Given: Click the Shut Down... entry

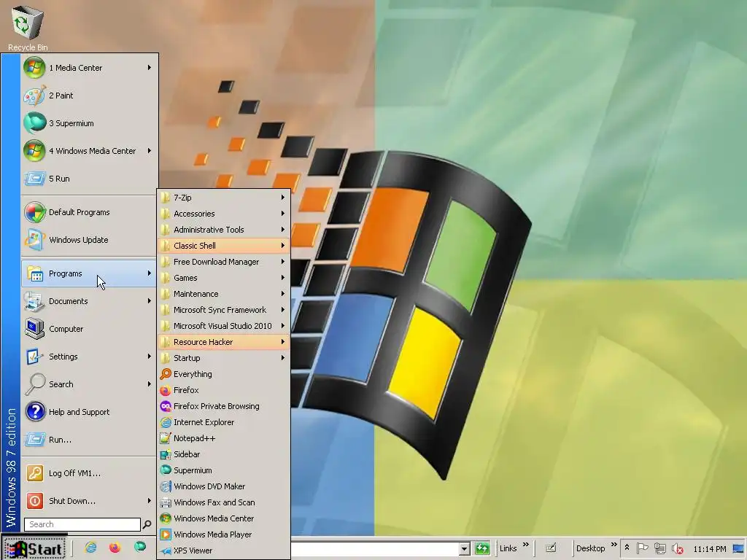Looking at the screenshot, I should tap(89, 500).
